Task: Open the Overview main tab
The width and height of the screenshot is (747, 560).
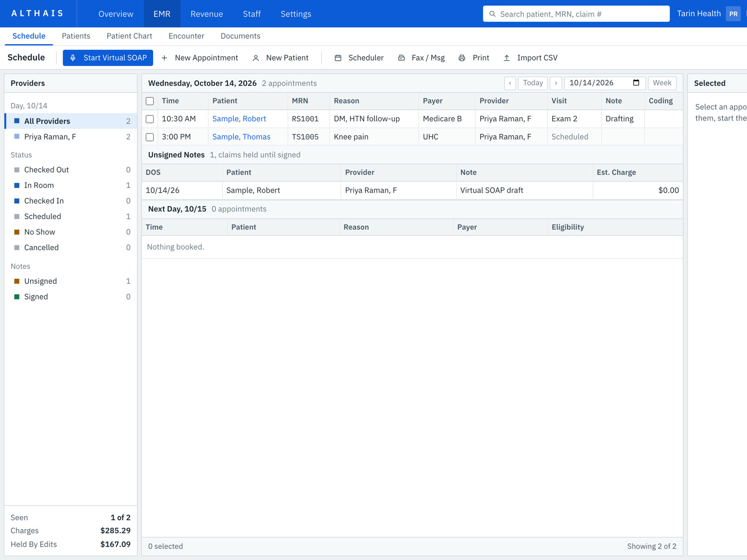Action: pos(116,14)
